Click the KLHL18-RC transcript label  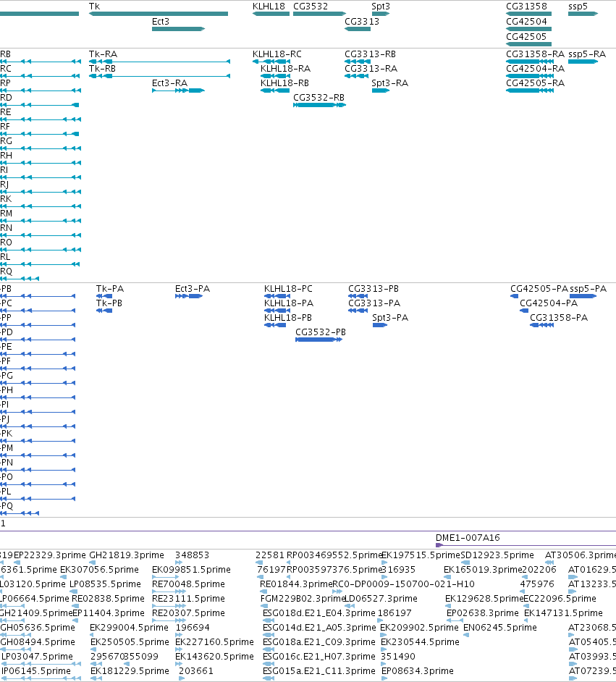[277, 54]
